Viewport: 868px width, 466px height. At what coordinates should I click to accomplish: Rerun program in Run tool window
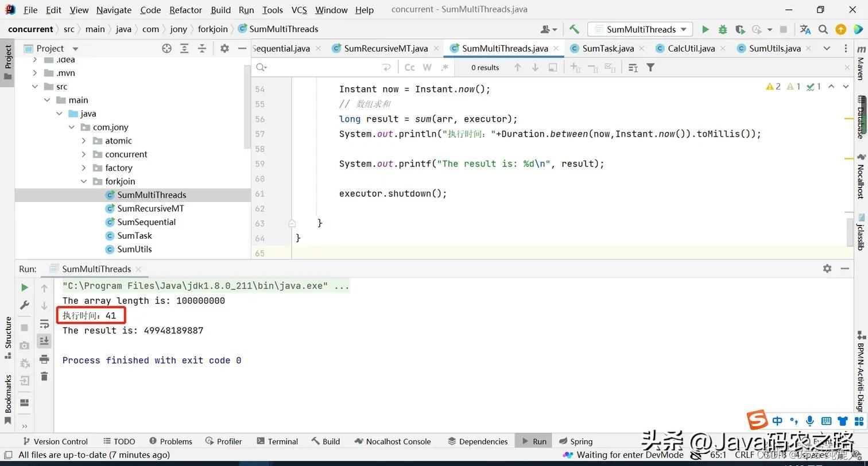pyautogui.click(x=25, y=288)
